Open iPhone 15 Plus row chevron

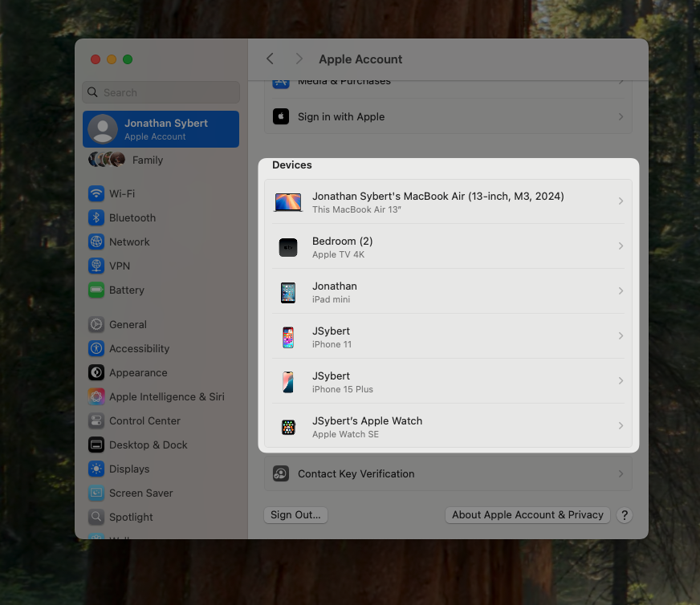point(621,381)
